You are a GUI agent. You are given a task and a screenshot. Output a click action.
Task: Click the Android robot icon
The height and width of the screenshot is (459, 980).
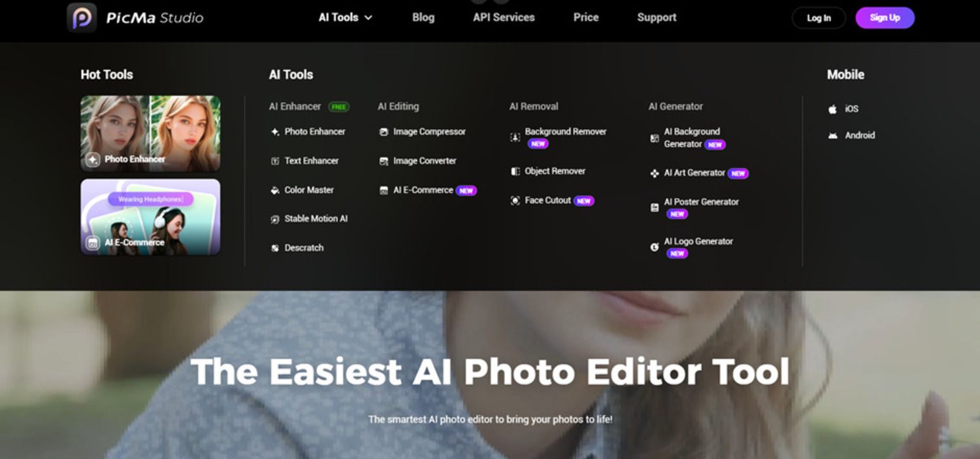pyautogui.click(x=832, y=135)
